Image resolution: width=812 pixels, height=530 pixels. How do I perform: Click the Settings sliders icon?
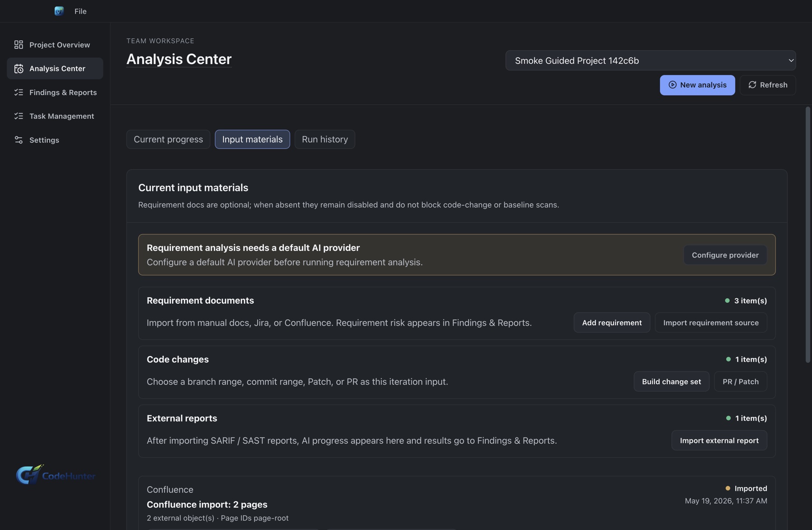[18, 140]
